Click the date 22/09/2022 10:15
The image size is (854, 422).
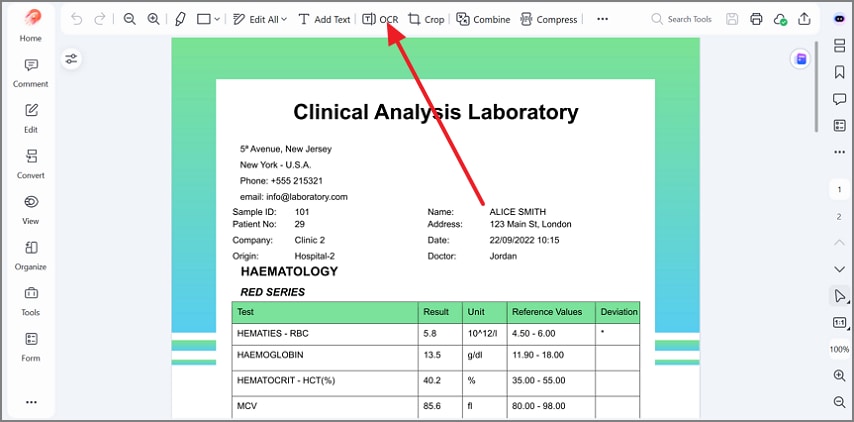[524, 240]
